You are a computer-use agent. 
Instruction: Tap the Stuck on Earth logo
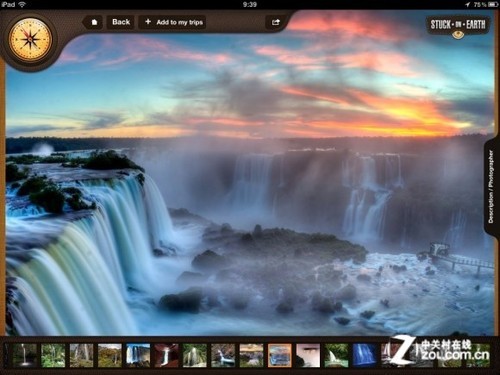(457, 27)
